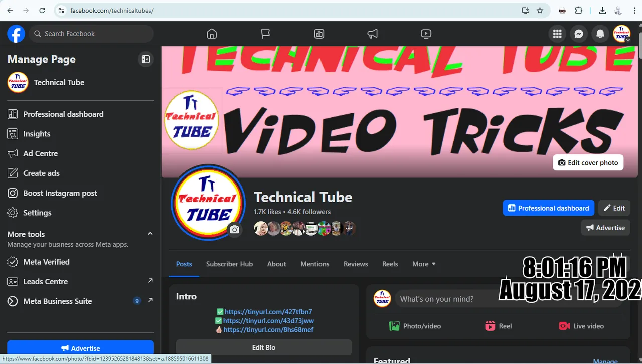Open Meta Business Suite link

coord(80,301)
